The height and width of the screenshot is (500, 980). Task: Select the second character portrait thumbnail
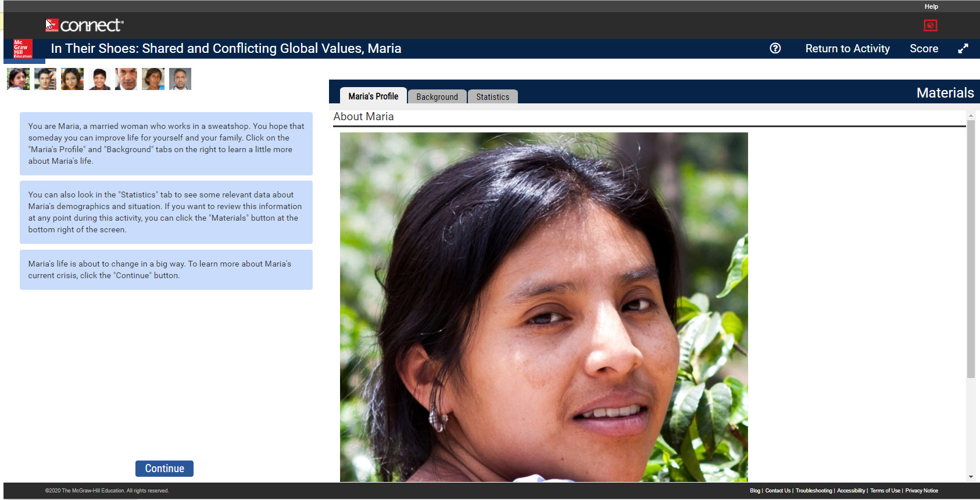click(45, 79)
